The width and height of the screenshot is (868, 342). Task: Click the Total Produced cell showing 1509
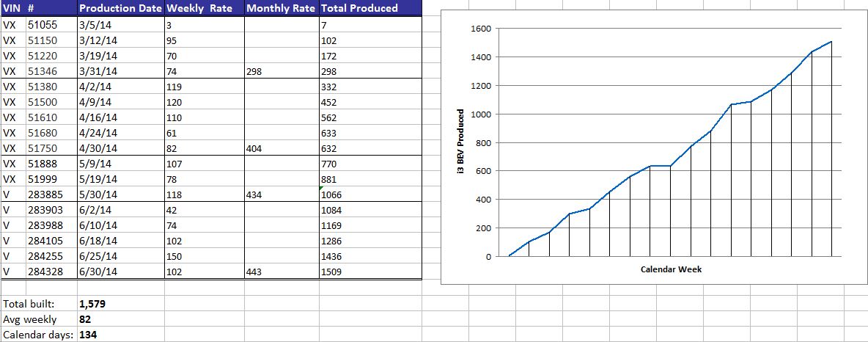369,272
